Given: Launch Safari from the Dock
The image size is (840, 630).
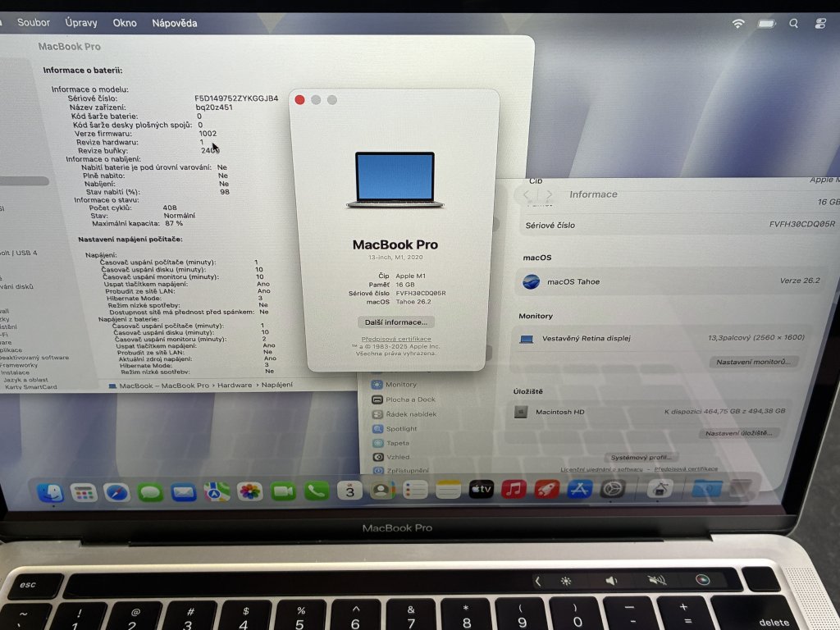Looking at the screenshot, I should [x=117, y=492].
